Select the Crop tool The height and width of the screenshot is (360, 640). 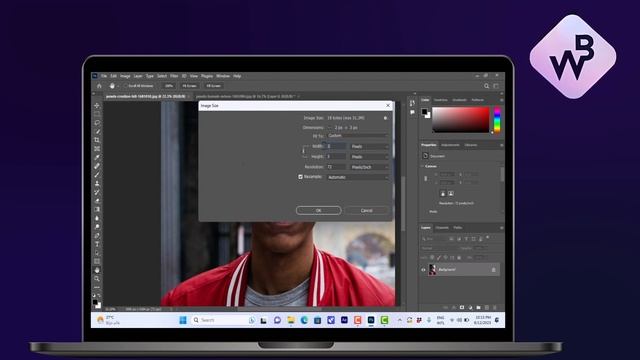click(97, 140)
